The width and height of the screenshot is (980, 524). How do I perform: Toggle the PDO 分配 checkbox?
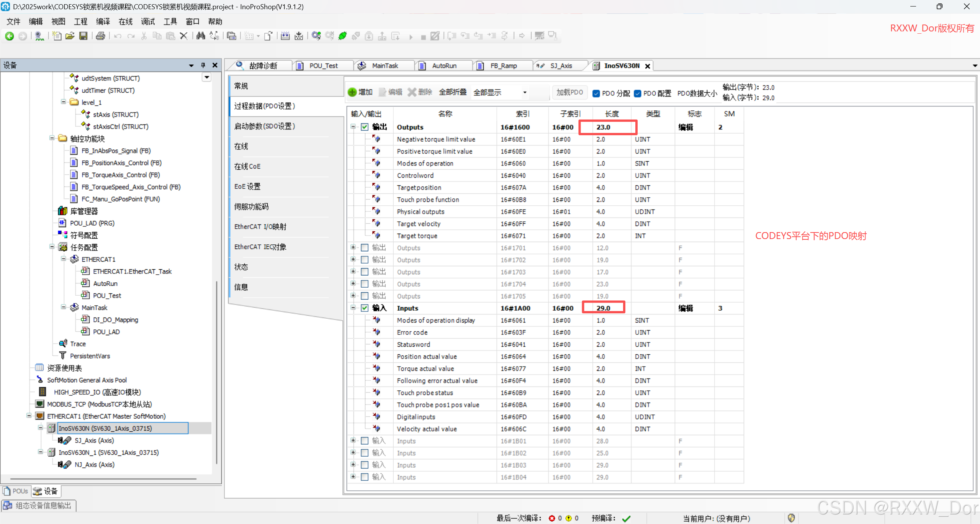596,93
